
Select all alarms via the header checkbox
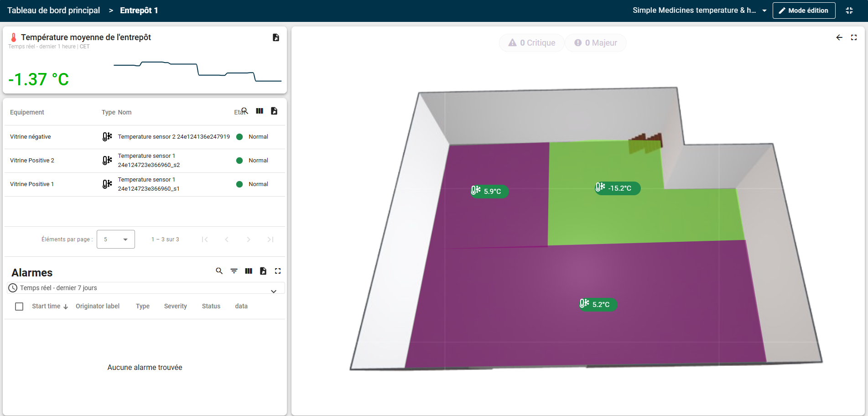(x=19, y=306)
